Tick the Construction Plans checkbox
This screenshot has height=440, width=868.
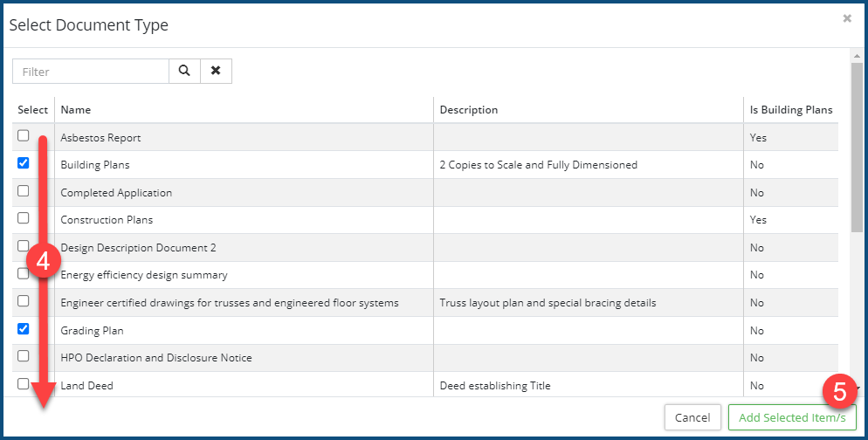tap(24, 218)
